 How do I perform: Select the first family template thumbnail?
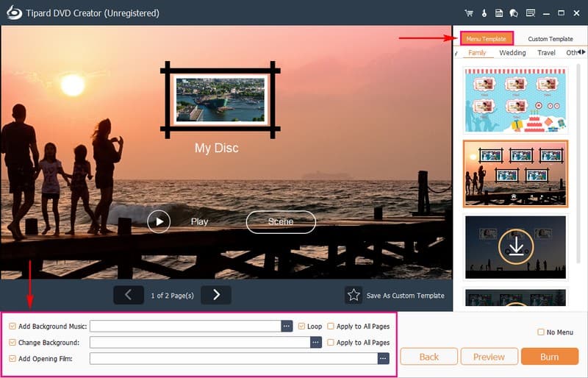click(x=515, y=101)
